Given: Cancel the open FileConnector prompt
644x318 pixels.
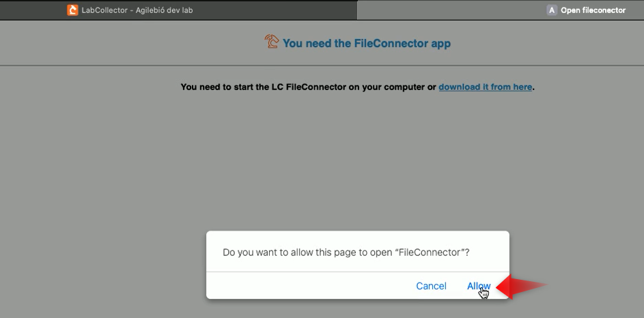Looking at the screenshot, I should tap(431, 286).
